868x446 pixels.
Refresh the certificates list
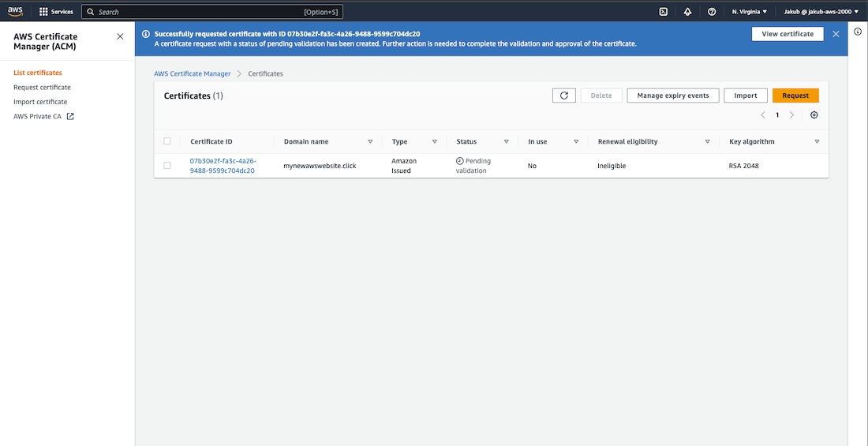tap(563, 96)
